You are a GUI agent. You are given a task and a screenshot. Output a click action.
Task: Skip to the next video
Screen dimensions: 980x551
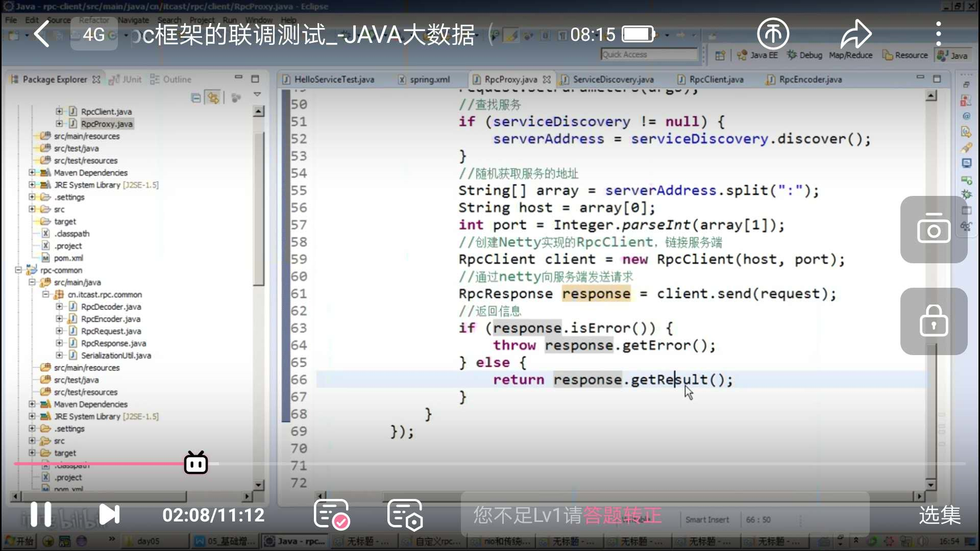click(x=109, y=514)
